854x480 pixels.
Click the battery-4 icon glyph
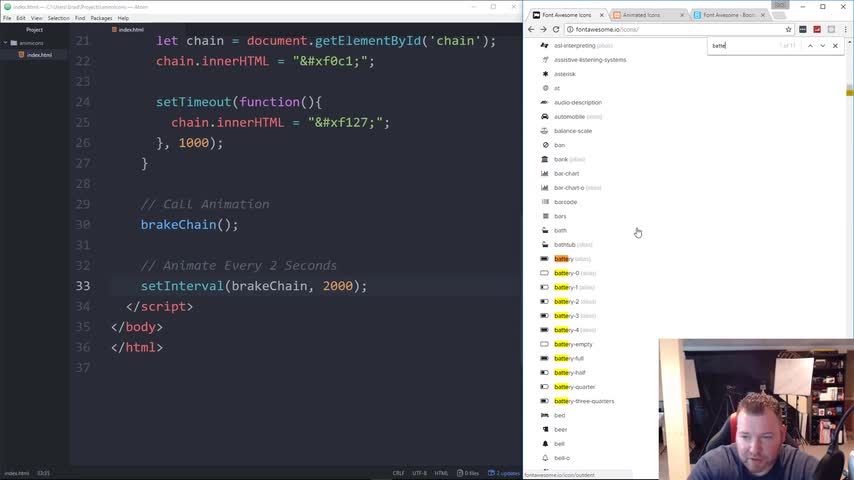(545, 330)
